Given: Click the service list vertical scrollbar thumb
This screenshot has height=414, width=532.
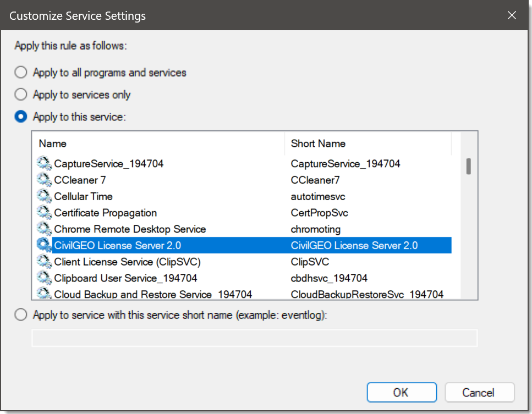Looking at the screenshot, I should (x=468, y=166).
